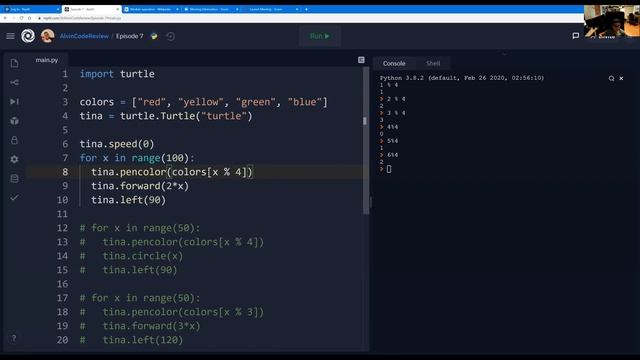Click browser home icon
The width and height of the screenshot is (640, 360).
[x=29, y=18]
